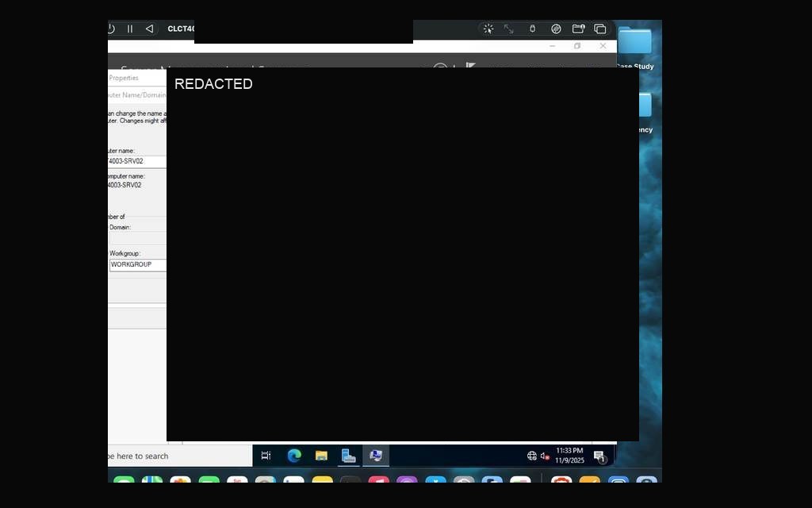
Task: Pause the virtual machine
Action: pos(130,29)
